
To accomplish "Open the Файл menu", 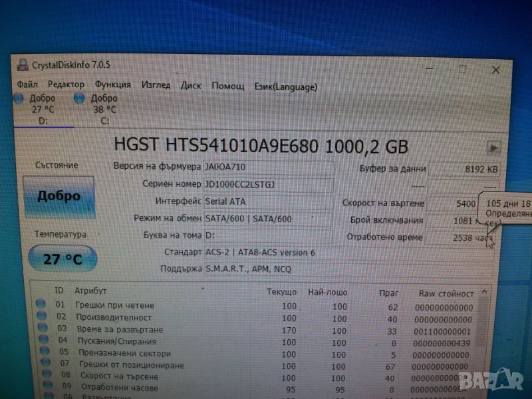I will [x=27, y=85].
